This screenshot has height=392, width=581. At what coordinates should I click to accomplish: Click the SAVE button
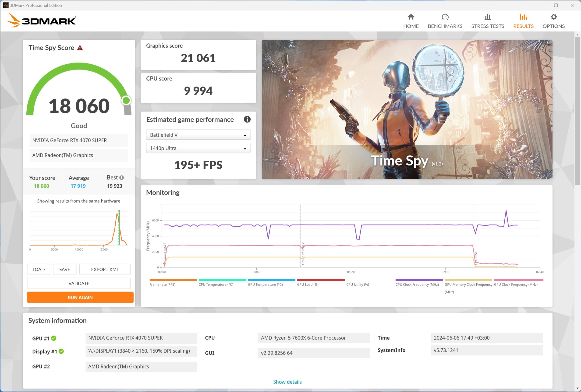point(65,269)
